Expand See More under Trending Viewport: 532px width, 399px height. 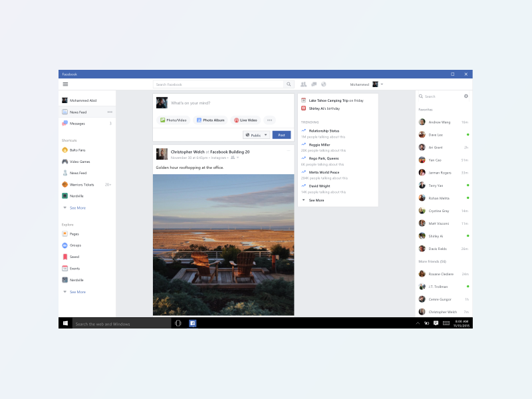tap(316, 200)
